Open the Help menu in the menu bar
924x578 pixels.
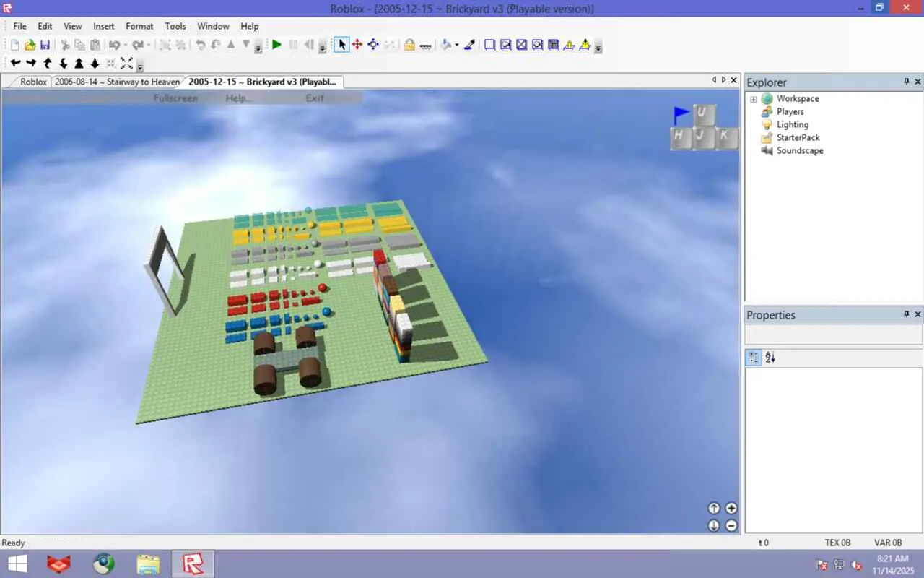250,26
